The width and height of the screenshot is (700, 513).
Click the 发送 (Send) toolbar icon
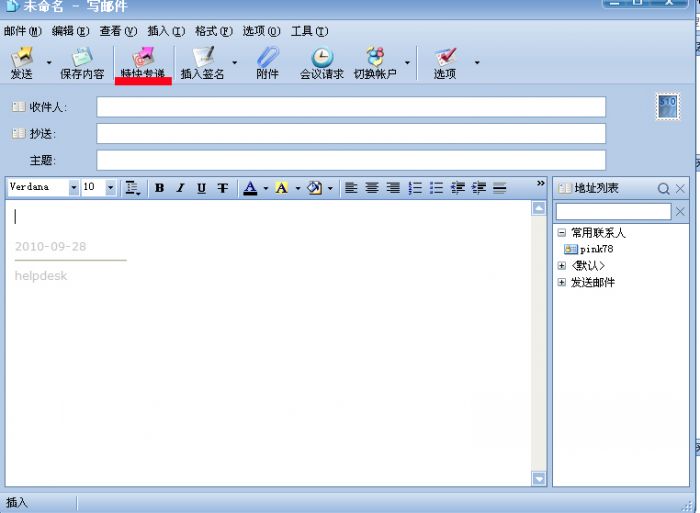[x=21, y=60]
